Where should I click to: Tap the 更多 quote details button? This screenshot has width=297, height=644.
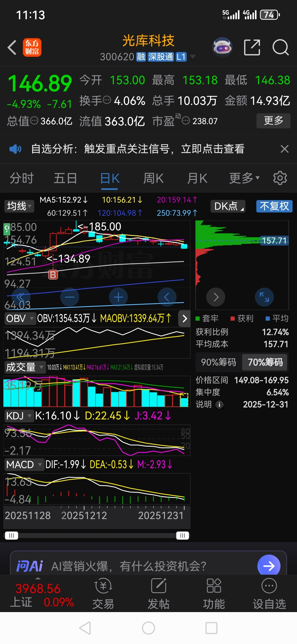coord(273,121)
